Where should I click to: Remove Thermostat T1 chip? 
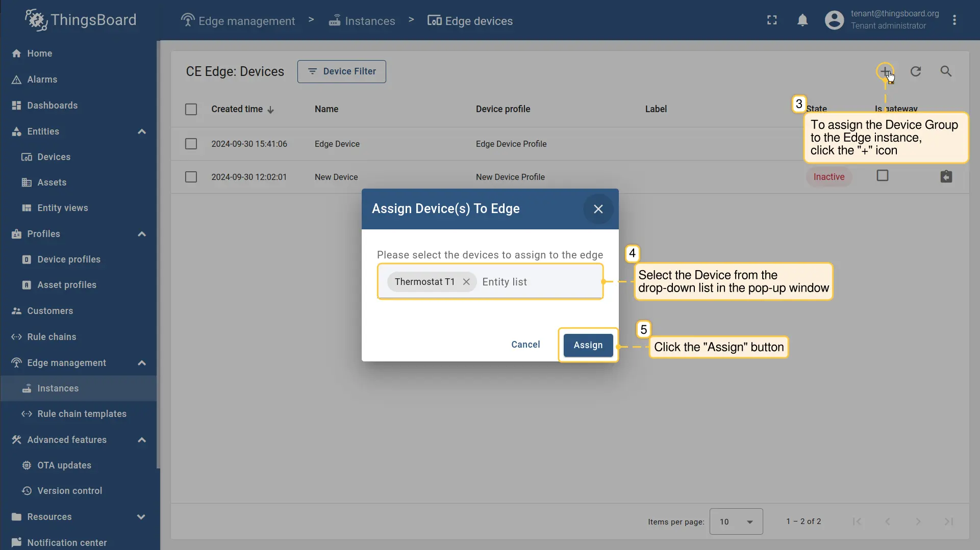tap(466, 282)
